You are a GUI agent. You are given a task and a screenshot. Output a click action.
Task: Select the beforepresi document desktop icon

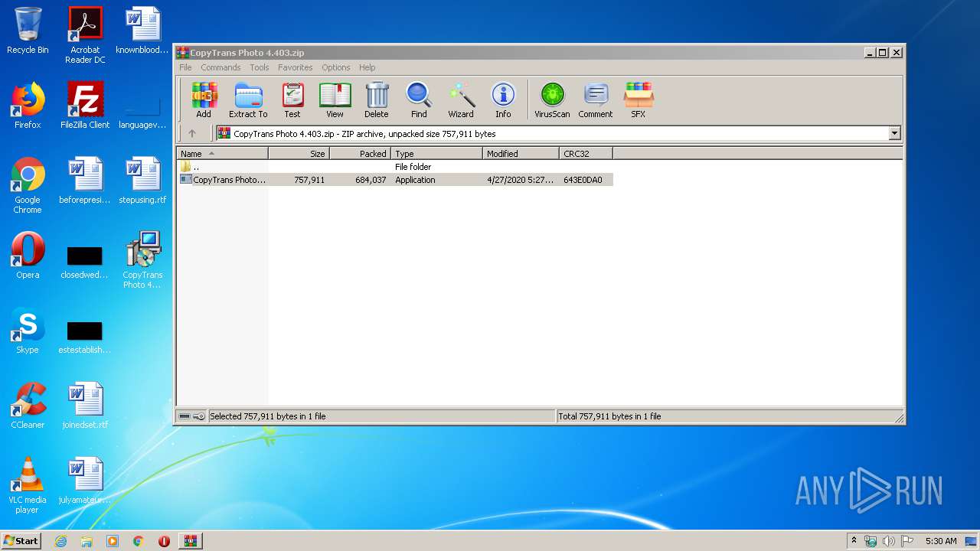[85, 181]
